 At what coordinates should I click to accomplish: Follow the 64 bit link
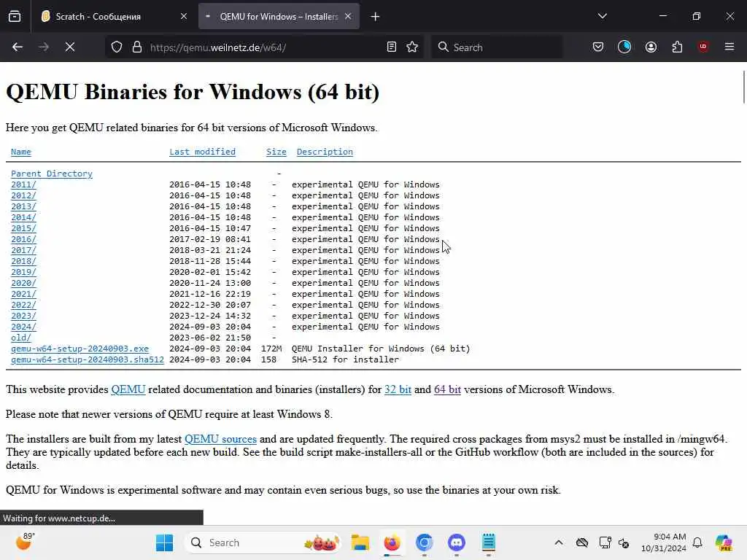click(x=447, y=389)
